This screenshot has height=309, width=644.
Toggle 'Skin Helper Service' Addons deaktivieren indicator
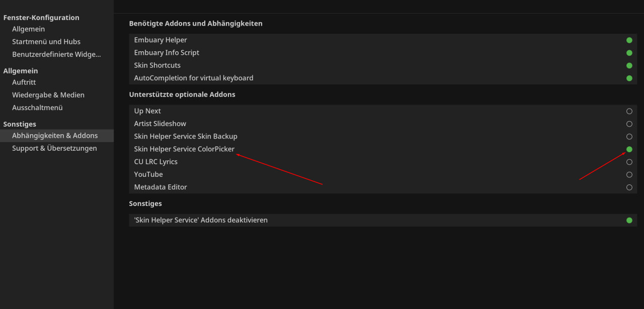629,220
